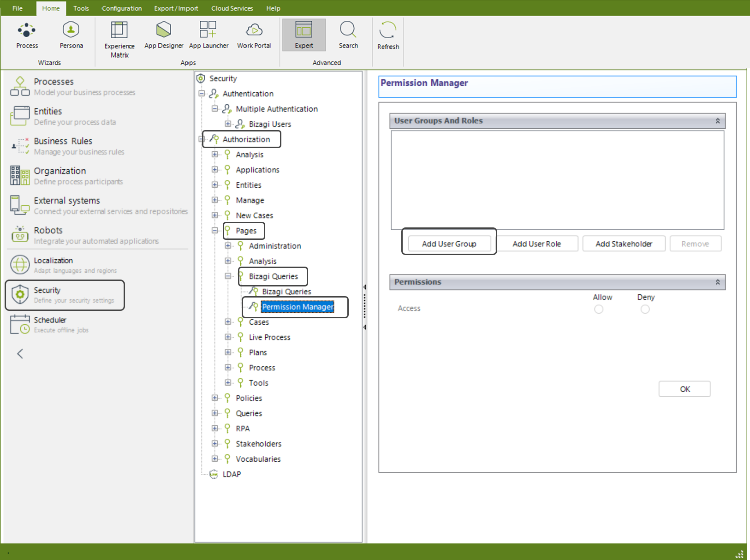The height and width of the screenshot is (560, 750).
Task: Select the Deny radio button for Access
Action: pos(645,309)
